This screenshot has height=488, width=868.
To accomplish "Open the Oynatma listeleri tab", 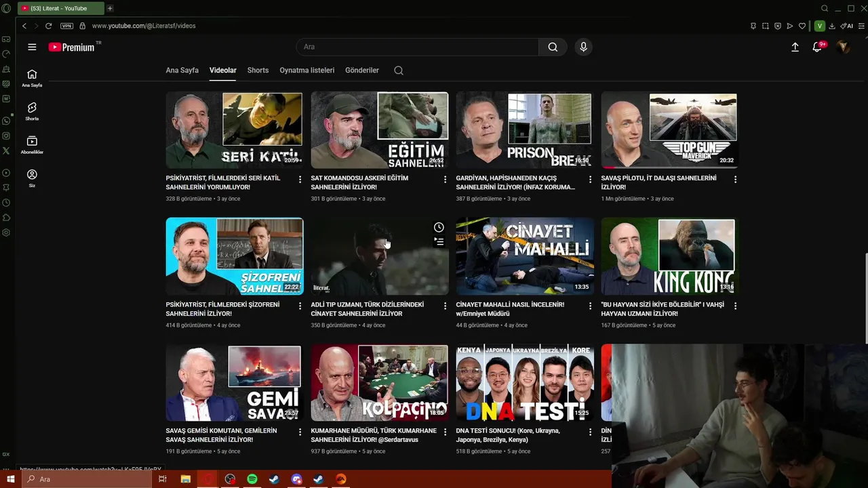I will (307, 70).
